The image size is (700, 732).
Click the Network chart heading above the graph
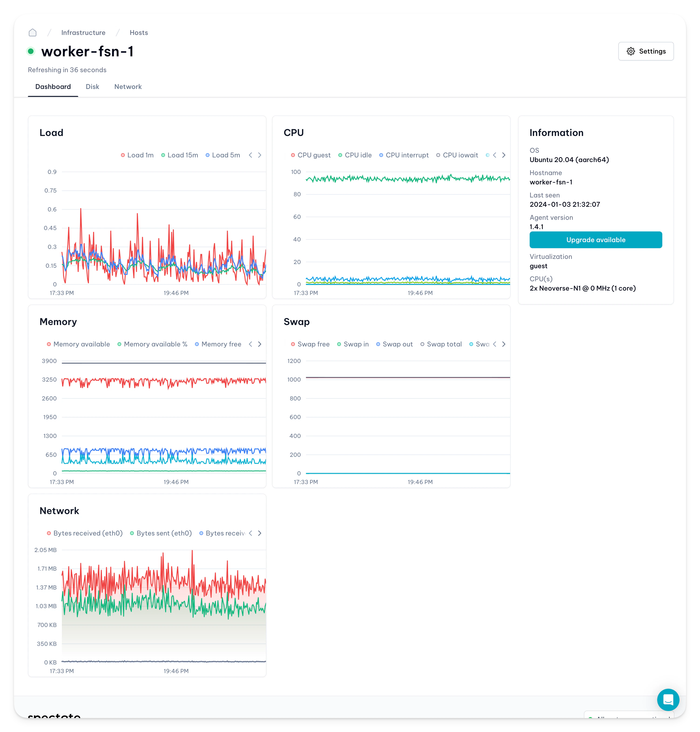coord(59,511)
